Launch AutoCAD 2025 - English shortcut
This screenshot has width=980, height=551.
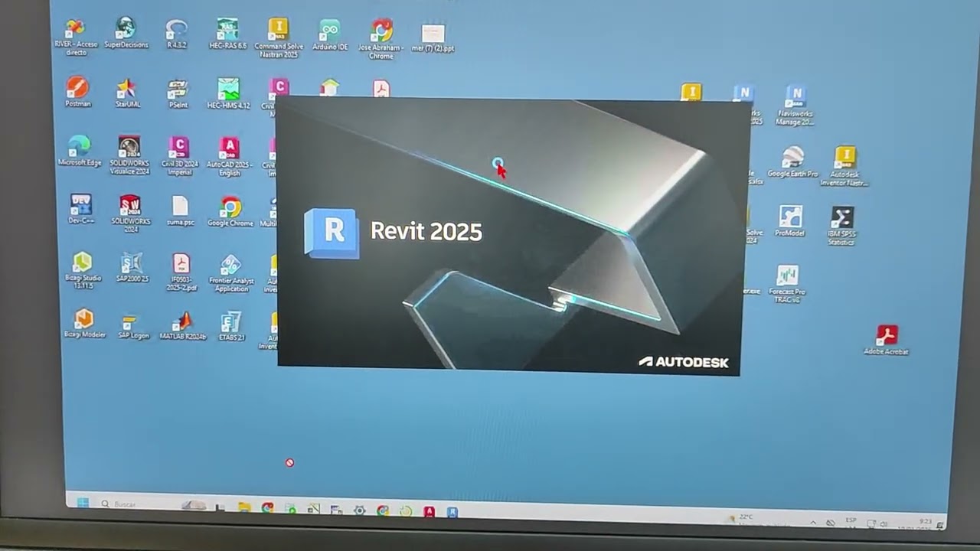(x=229, y=156)
